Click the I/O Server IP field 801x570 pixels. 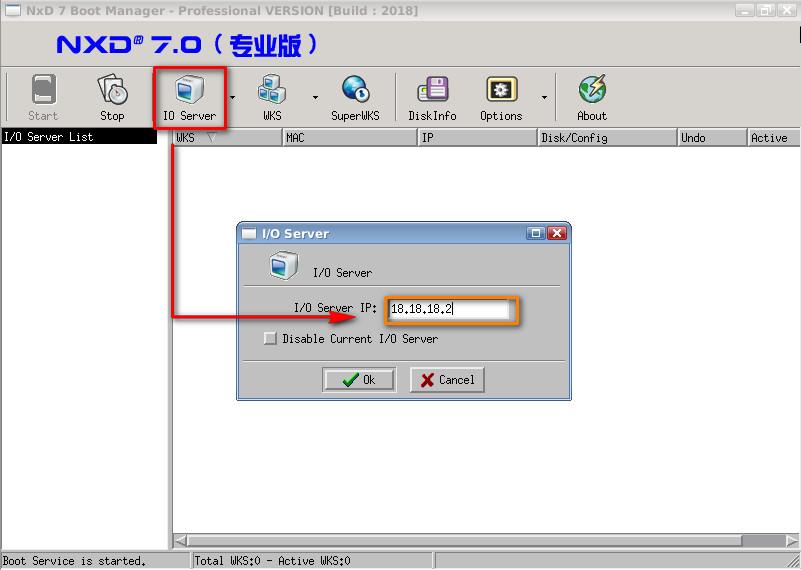(449, 309)
